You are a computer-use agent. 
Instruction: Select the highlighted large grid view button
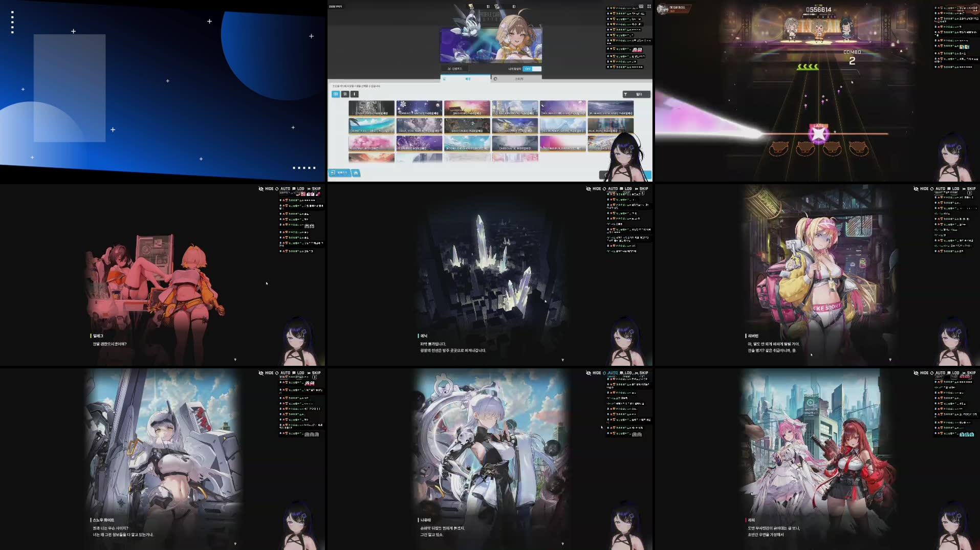pyautogui.click(x=336, y=94)
